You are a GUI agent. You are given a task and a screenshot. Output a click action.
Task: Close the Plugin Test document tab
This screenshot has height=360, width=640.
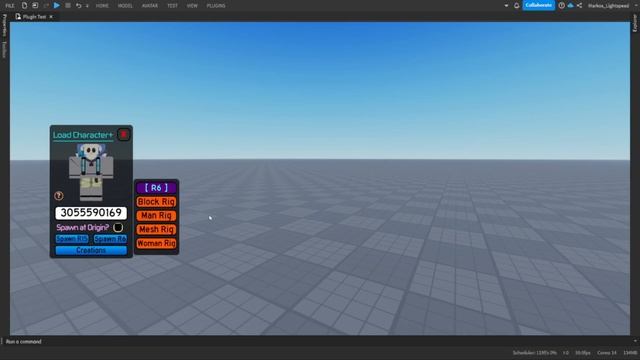[x=51, y=17]
